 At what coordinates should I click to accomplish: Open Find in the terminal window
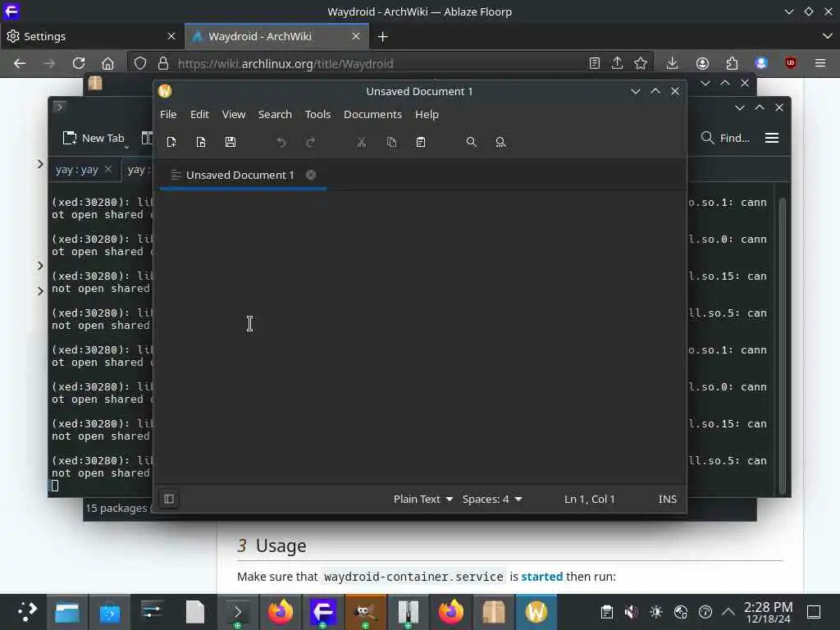pos(725,138)
